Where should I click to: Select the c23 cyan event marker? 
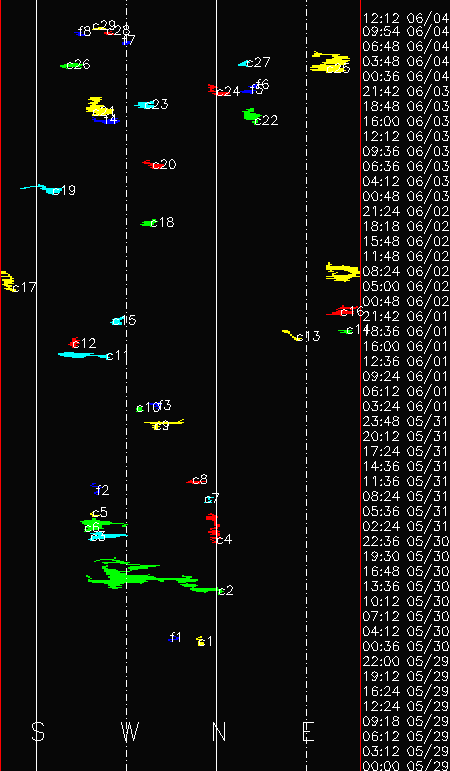[x=144, y=105]
